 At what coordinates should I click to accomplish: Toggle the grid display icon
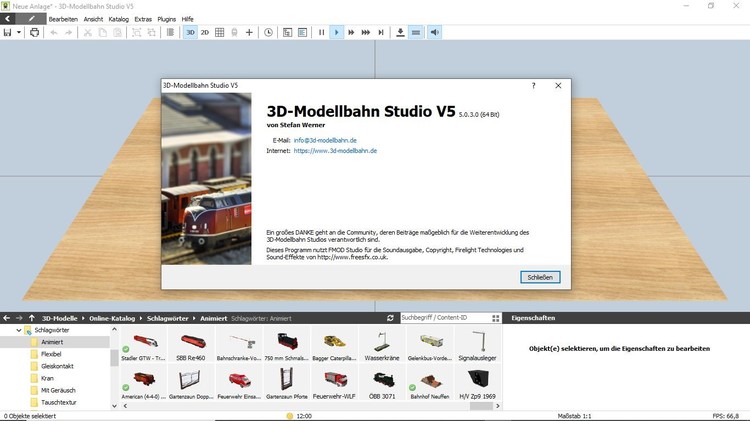click(220, 33)
